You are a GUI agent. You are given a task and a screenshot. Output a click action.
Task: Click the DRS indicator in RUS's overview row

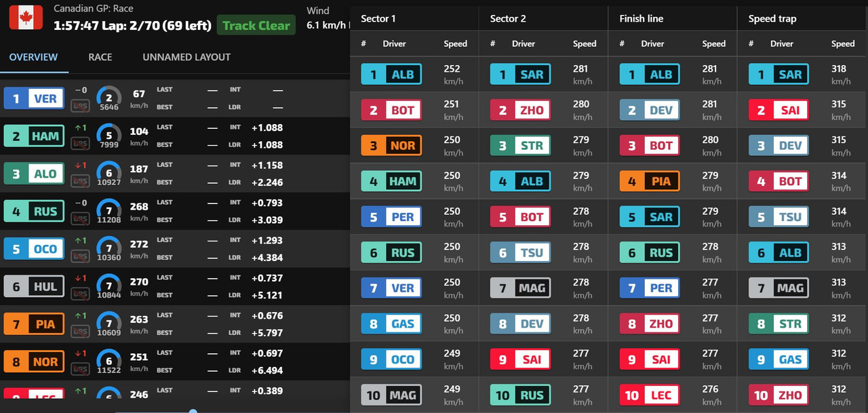click(81, 219)
